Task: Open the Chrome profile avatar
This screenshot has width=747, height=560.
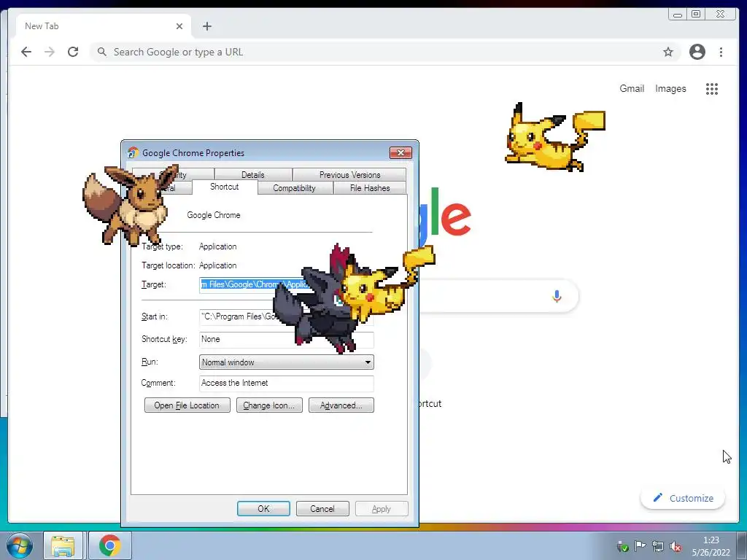Action: [x=697, y=52]
